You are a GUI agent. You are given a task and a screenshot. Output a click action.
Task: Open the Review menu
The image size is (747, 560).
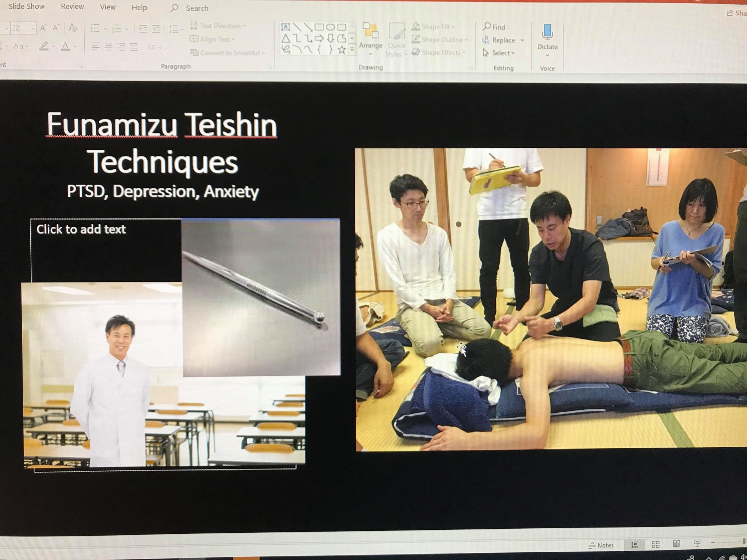pyautogui.click(x=72, y=7)
